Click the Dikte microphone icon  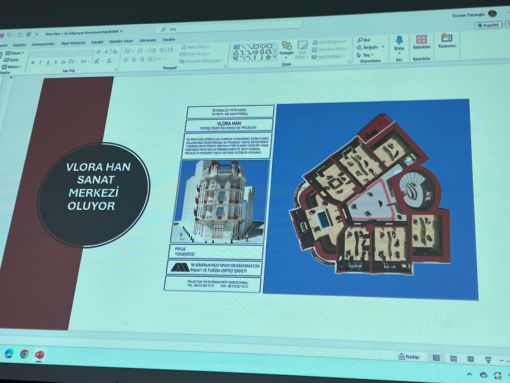click(399, 41)
